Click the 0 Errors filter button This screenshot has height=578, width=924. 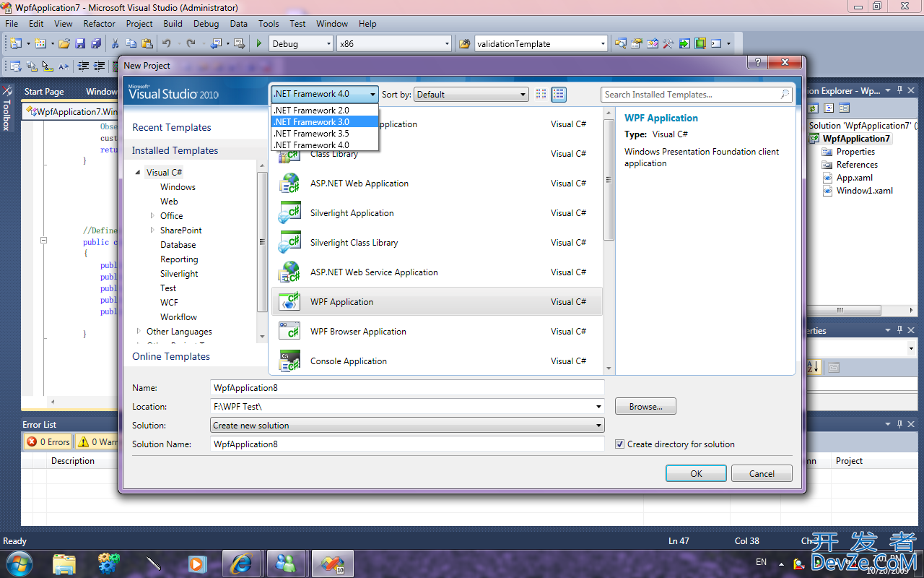[x=48, y=441]
